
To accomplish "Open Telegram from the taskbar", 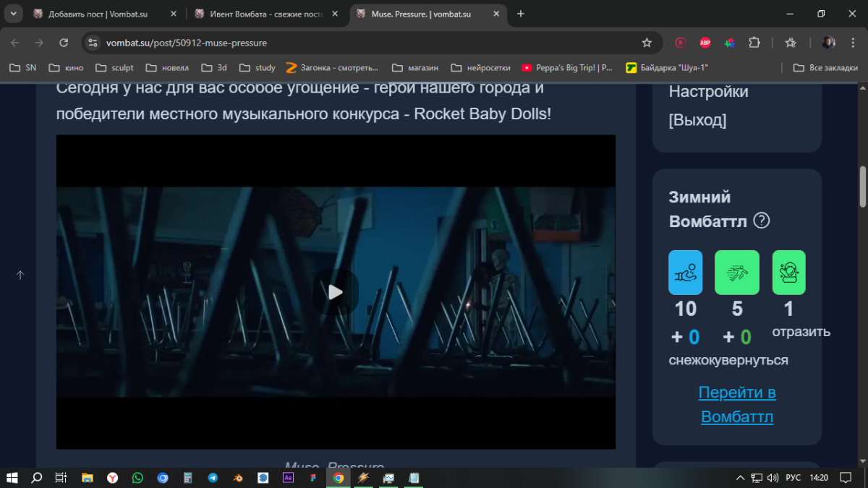I will point(213,477).
